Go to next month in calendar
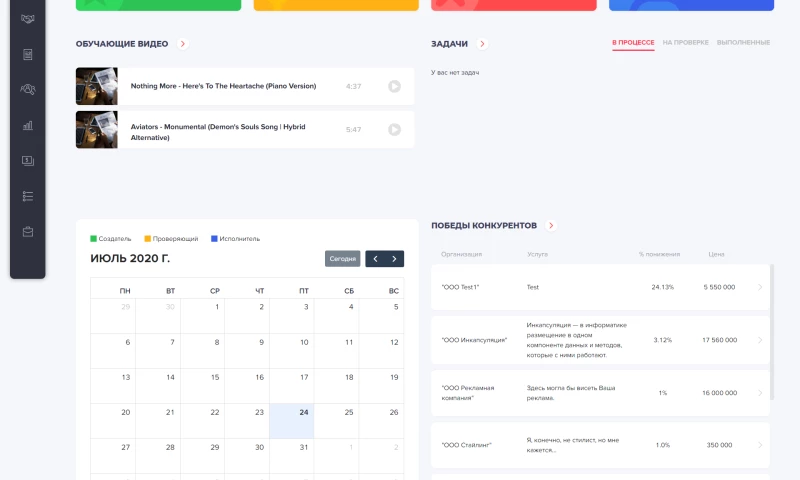The height and width of the screenshot is (480, 800). [394, 259]
